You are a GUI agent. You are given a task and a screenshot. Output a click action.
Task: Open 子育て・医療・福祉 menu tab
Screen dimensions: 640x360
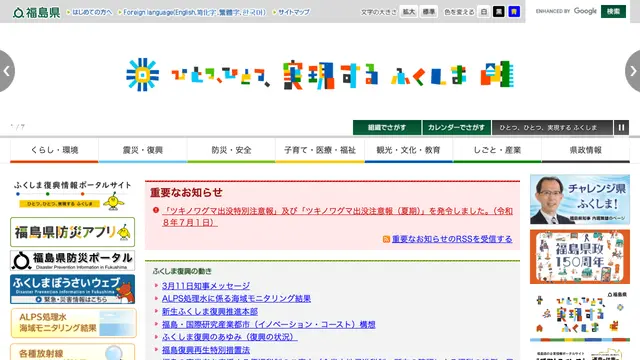[320, 150]
